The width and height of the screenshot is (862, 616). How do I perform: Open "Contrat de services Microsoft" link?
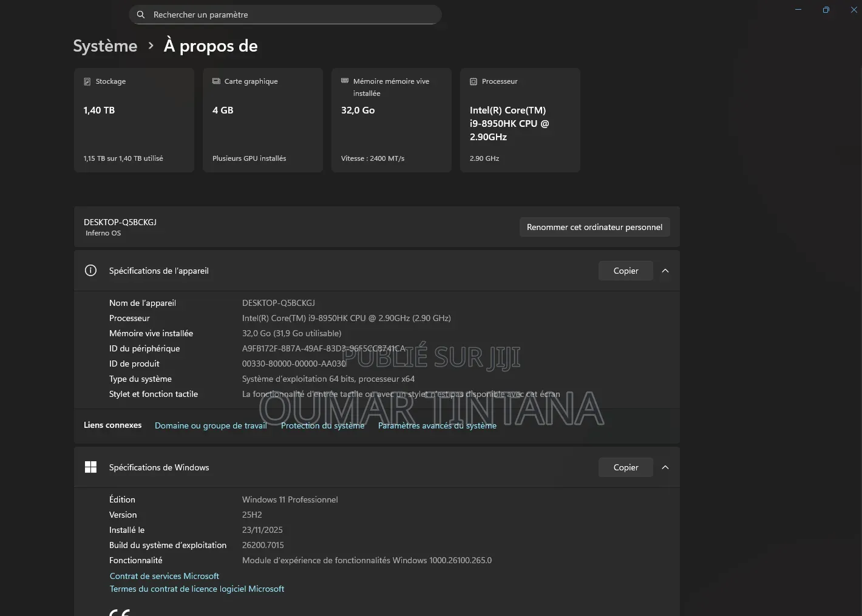click(165, 576)
